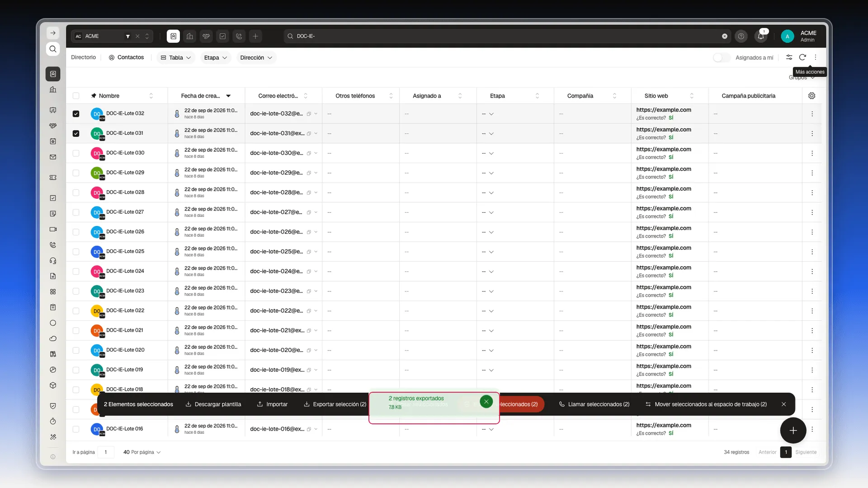Open the search icon in the left sidebar
Image resolution: width=868 pixels, height=488 pixels.
(x=53, y=49)
